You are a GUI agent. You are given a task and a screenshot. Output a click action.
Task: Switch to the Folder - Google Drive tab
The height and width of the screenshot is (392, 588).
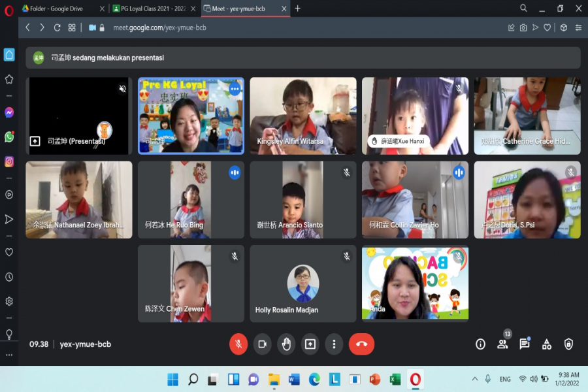(x=59, y=8)
